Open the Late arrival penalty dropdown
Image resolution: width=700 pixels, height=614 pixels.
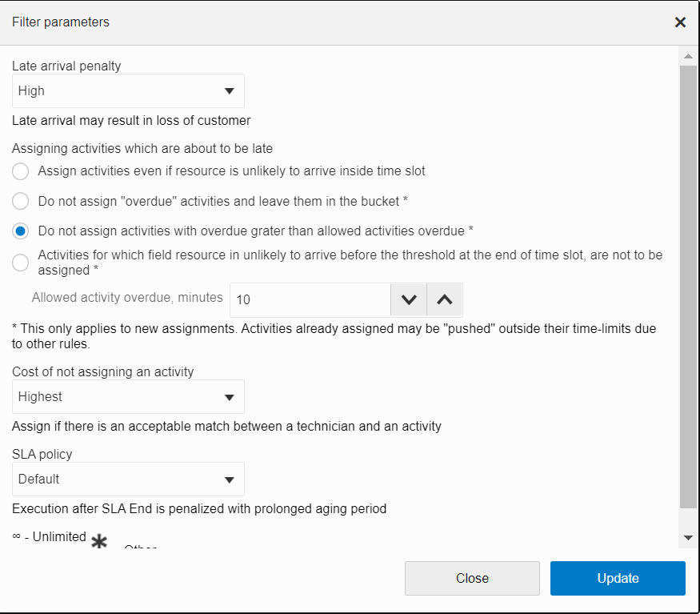tap(128, 91)
